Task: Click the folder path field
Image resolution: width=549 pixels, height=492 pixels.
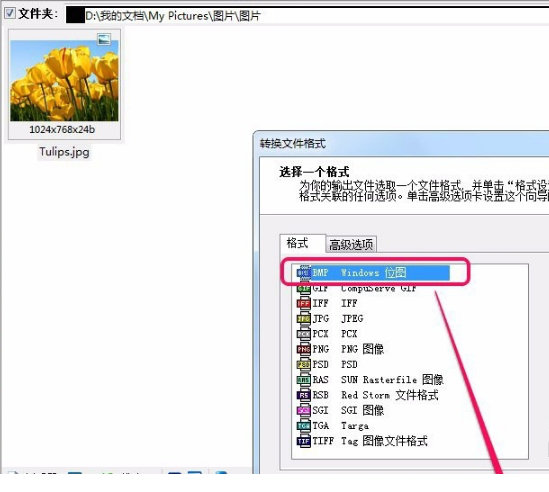Action: (307, 16)
